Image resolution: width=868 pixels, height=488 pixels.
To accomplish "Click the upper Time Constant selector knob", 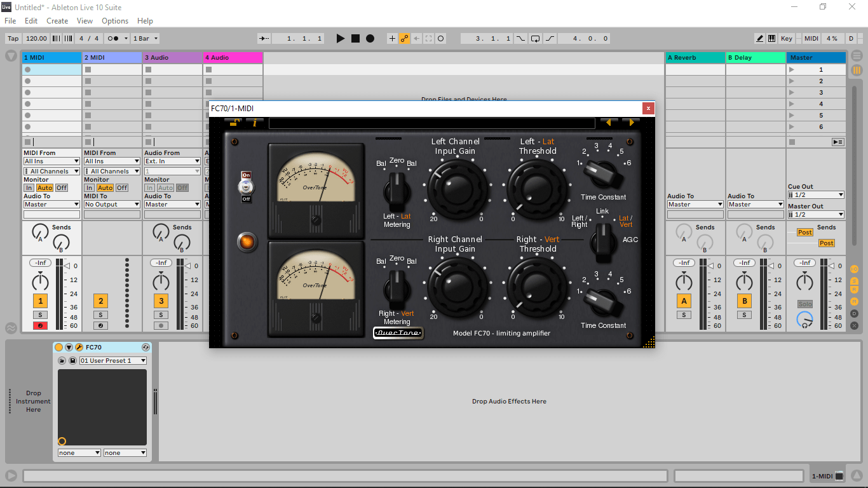I will [602, 174].
